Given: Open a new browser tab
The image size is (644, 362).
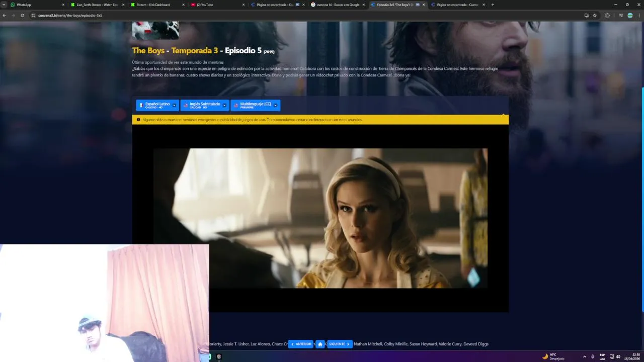Looking at the screenshot, I should [x=493, y=5].
